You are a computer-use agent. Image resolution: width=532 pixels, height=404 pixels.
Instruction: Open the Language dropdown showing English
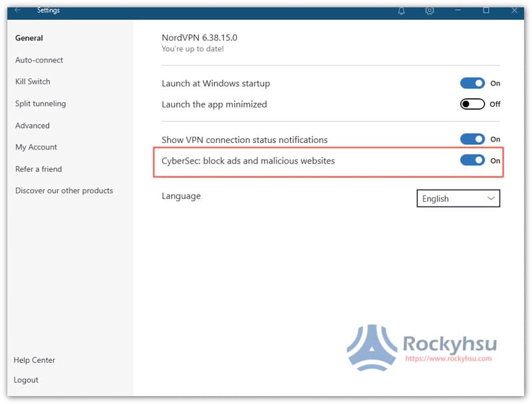[x=458, y=198]
